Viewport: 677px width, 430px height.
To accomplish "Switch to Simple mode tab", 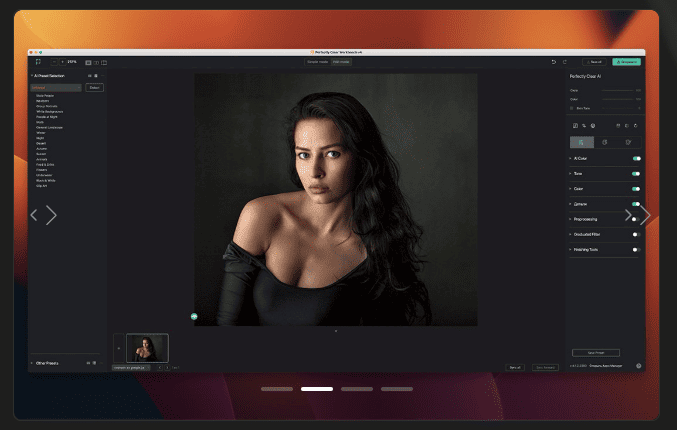I will click(x=318, y=62).
